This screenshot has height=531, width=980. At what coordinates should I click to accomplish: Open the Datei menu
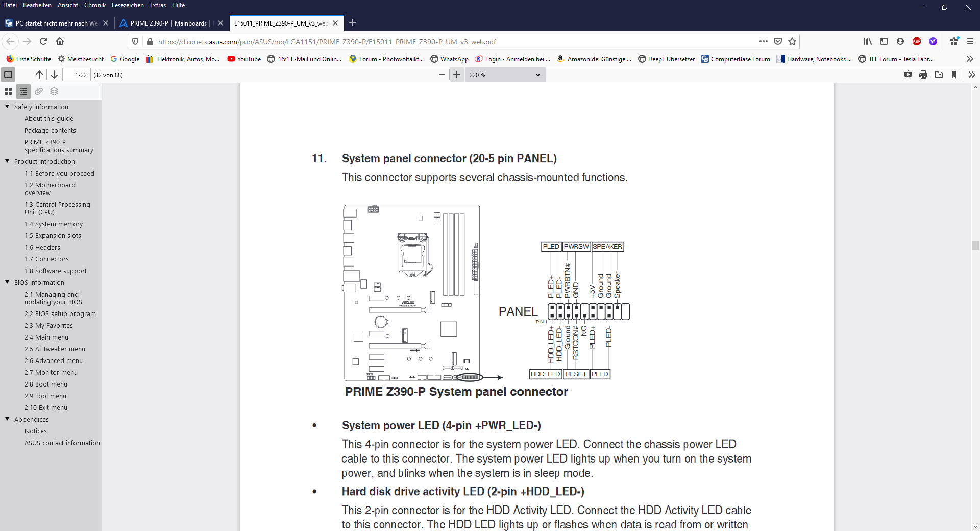pyautogui.click(x=10, y=5)
